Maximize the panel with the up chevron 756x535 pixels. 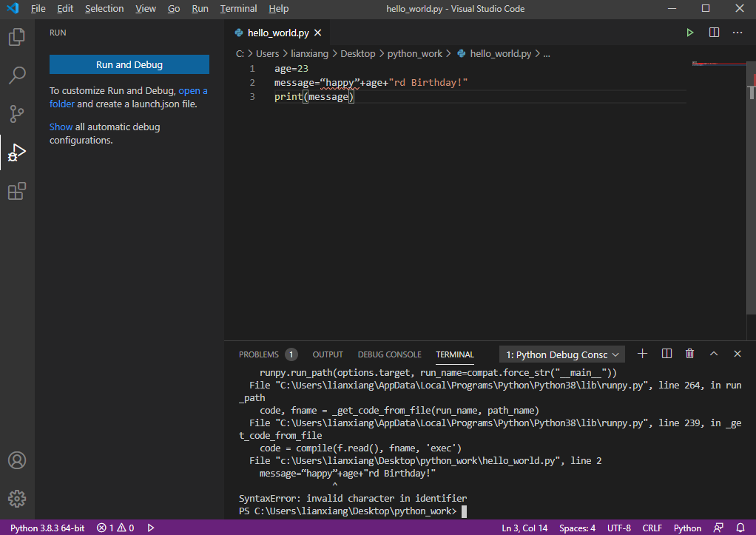714,354
